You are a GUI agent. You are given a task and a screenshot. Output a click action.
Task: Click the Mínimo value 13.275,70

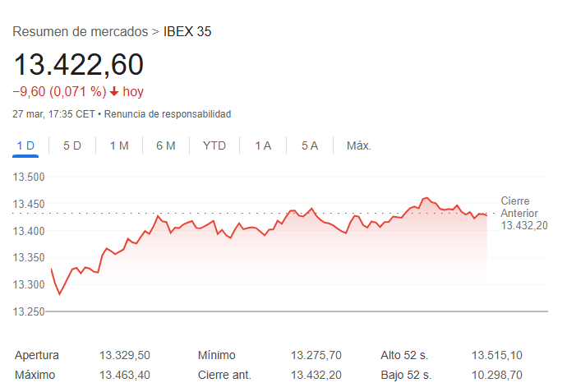click(x=316, y=356)
